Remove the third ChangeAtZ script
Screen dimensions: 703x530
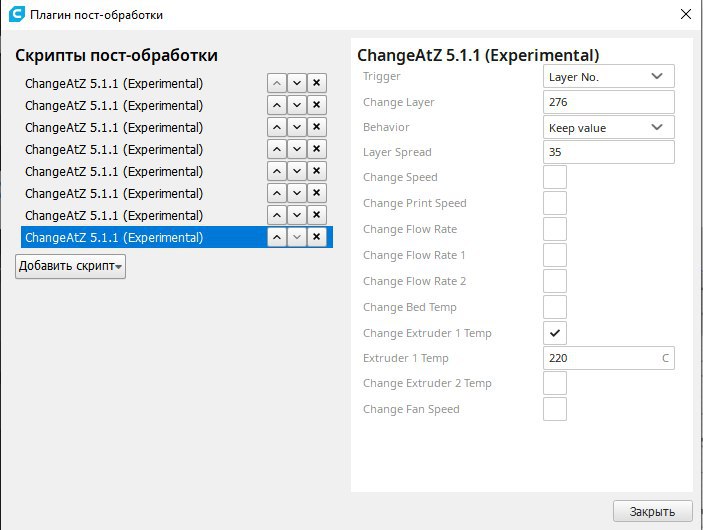pyautogui.click(x=317, y=127)
